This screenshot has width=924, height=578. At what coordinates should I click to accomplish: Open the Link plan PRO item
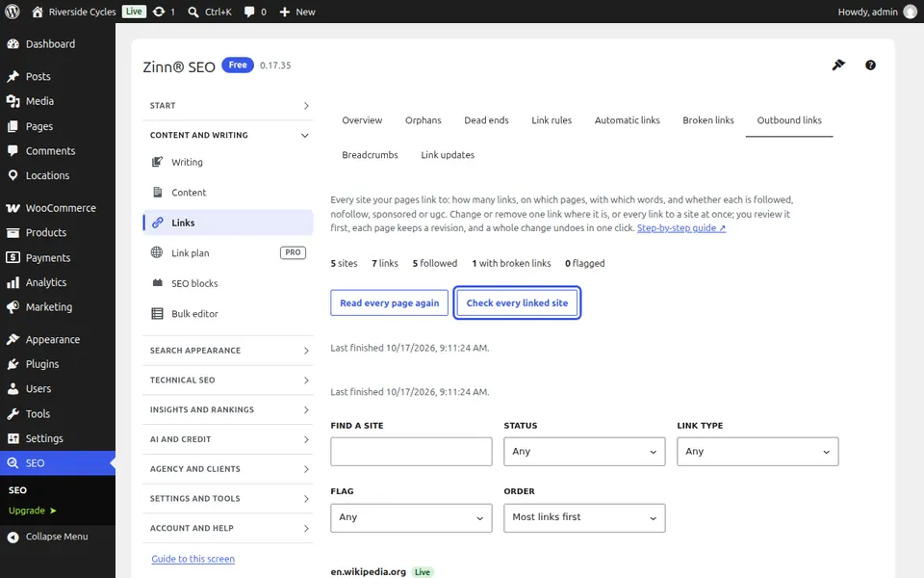(228, 253)
